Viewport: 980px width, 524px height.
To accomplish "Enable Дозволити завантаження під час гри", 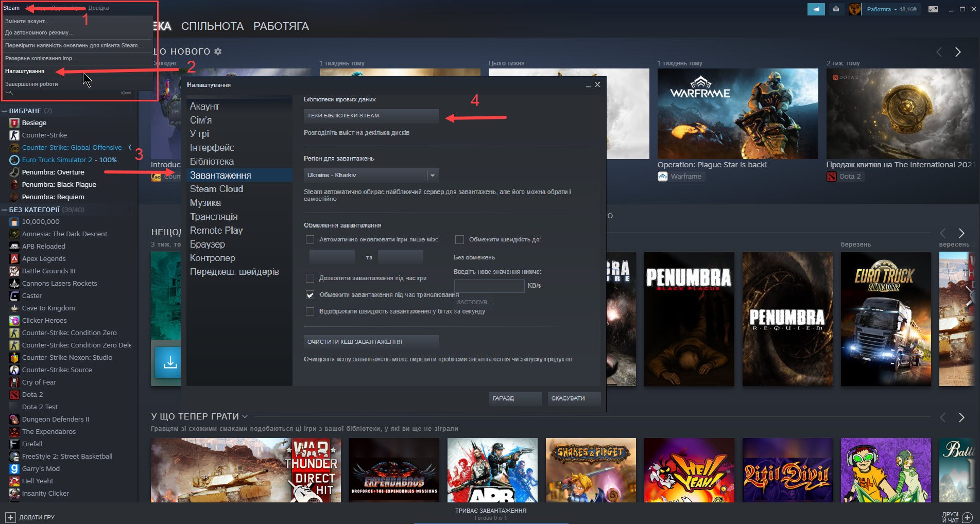I will [310, 278].
